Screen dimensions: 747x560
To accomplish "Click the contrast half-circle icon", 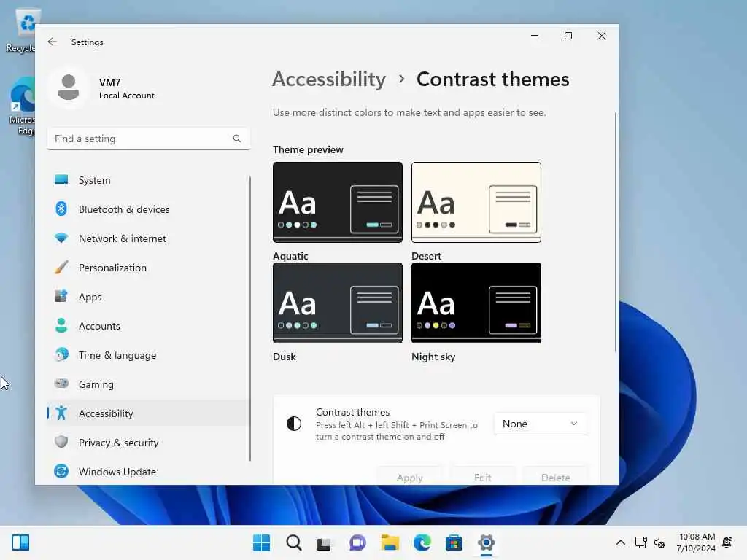I will pyautogui.click(x=294, y=424).
